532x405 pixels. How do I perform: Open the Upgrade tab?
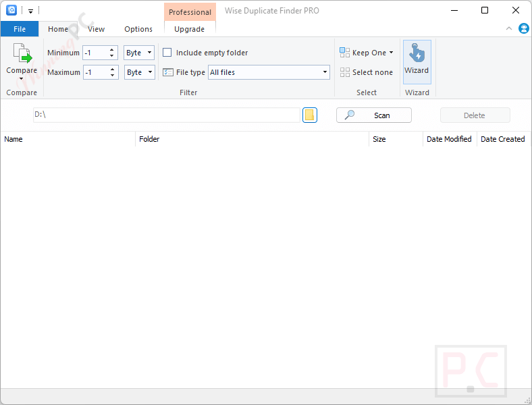189,29
